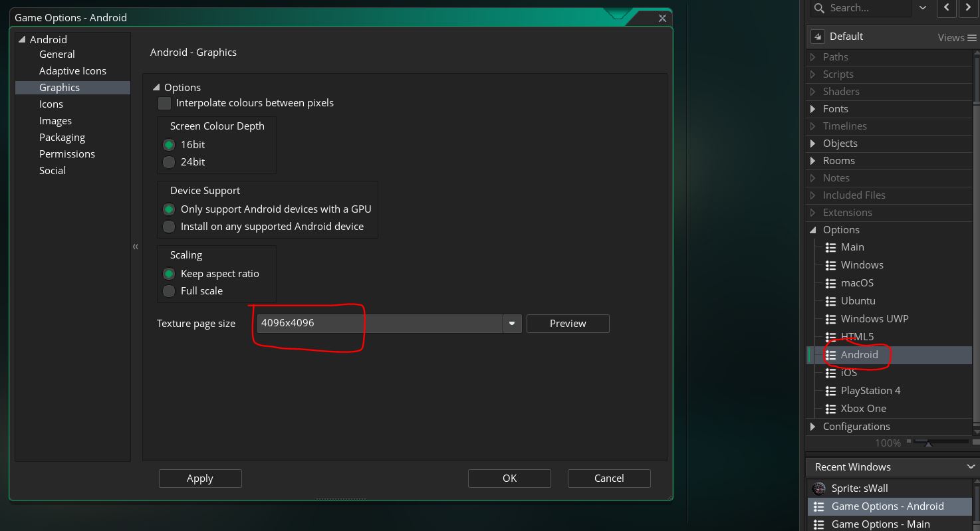Enable Interpolate colours between pixels
This screenshot has height=531, width=980.
[164, 103]
